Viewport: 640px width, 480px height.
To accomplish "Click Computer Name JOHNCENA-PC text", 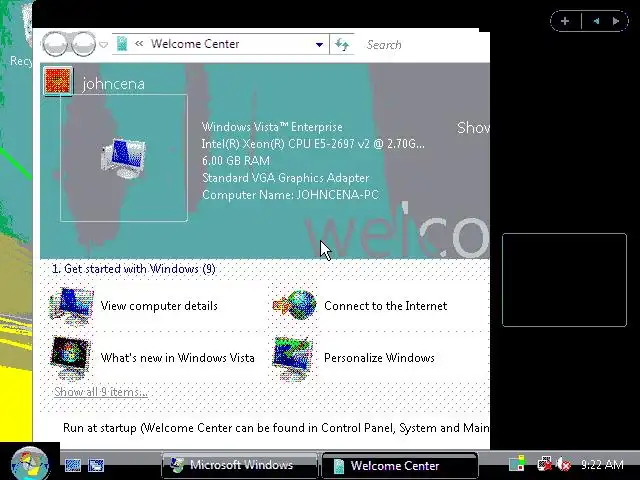I will (x=291, y=195).
